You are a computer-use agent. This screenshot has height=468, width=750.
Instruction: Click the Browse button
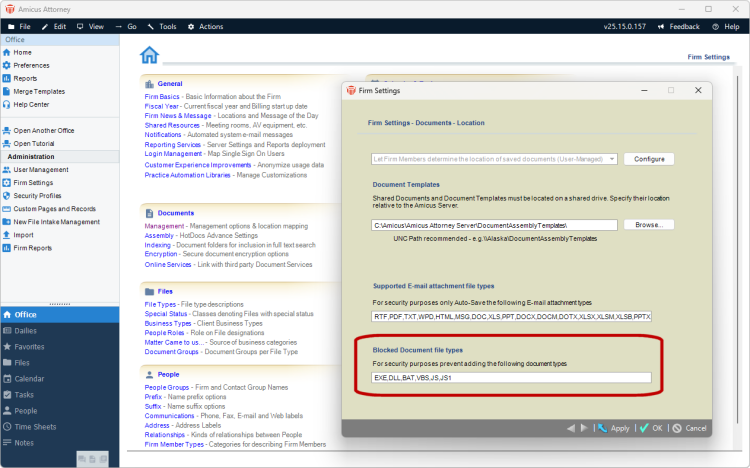[x=649, y=225]
